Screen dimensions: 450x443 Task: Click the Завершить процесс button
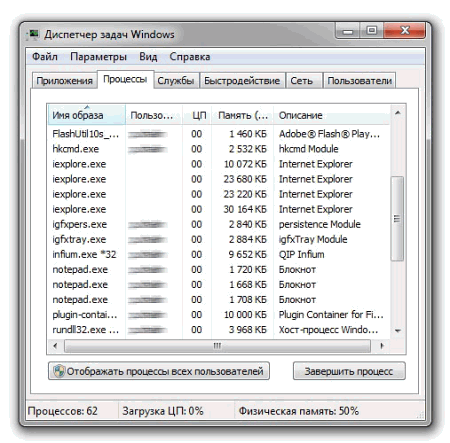tap(349, 371)
